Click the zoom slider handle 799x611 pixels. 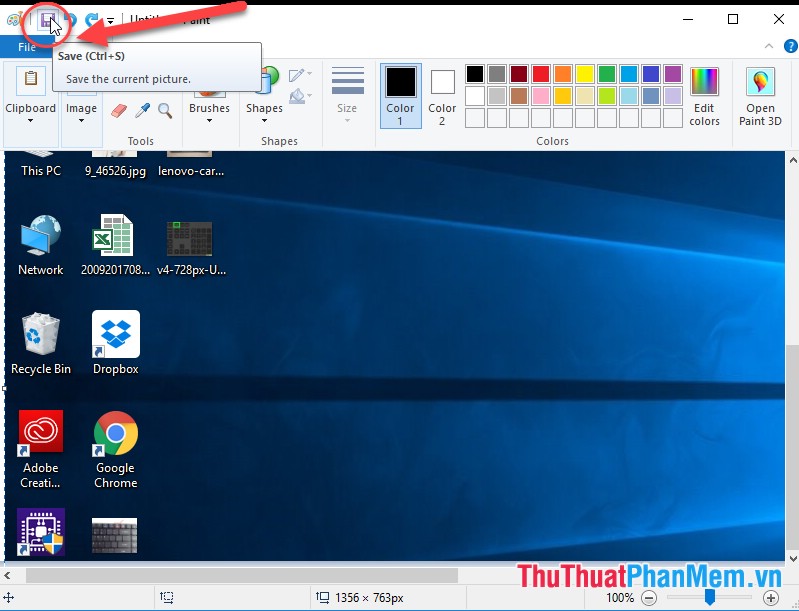[x=709, y=597]
